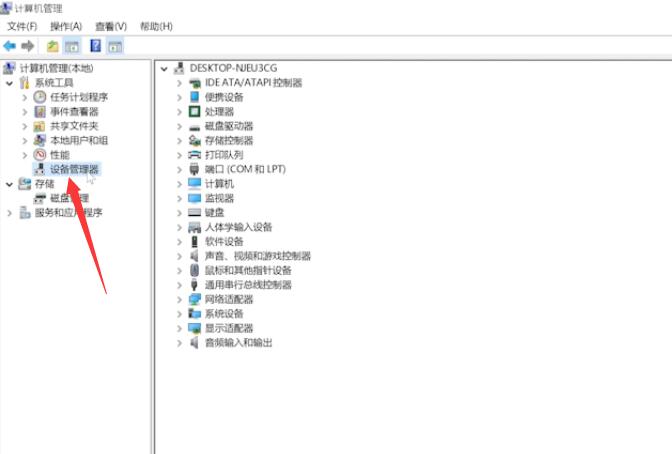Select the 网络适配器 label
672x454 pixels.
point(229,299)
